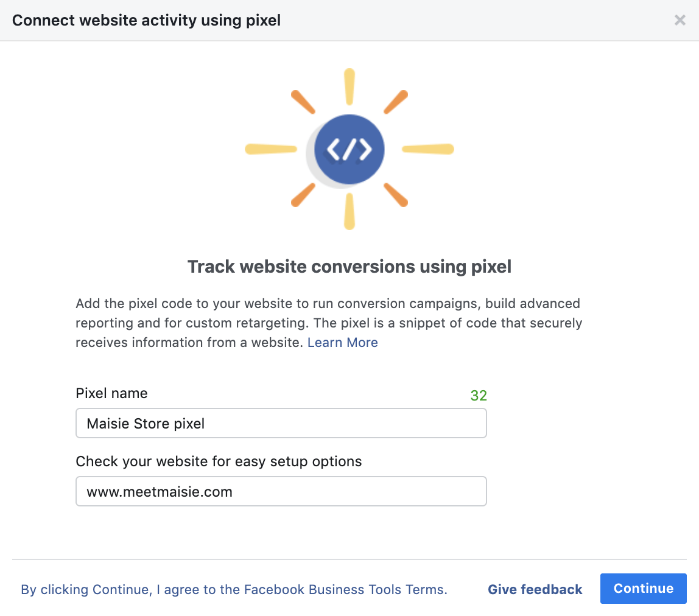
Task: Click the 'Track website conversions using pixel' heading
Action: pos(349,267)
